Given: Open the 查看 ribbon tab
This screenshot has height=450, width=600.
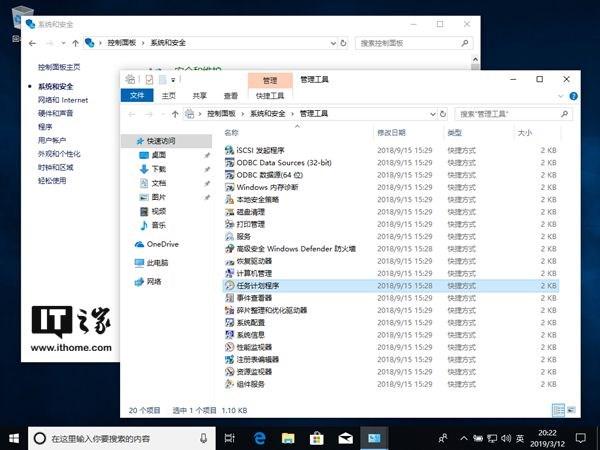Looking at the screenshot, I should click(230, 96).
